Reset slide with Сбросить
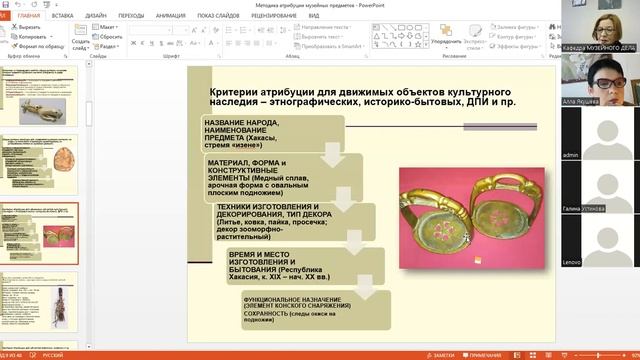This screenshot has width=640, height=360. pos(107,37)
